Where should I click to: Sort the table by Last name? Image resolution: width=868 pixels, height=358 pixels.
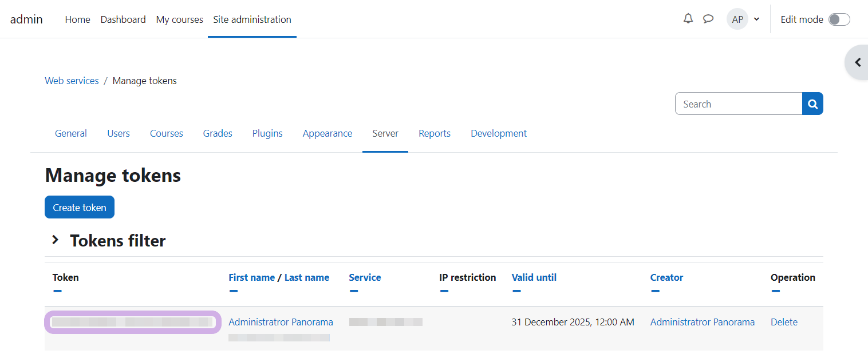pos(306,277)
